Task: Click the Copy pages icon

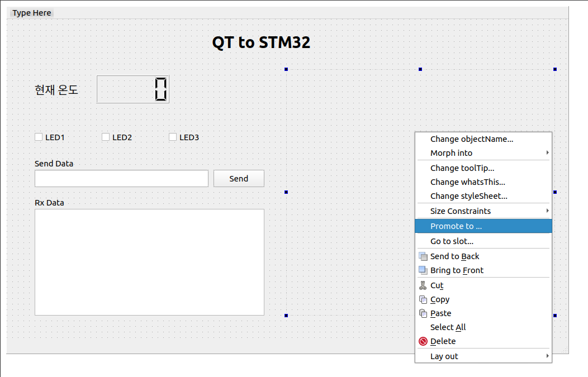Action: click(423, 299)
